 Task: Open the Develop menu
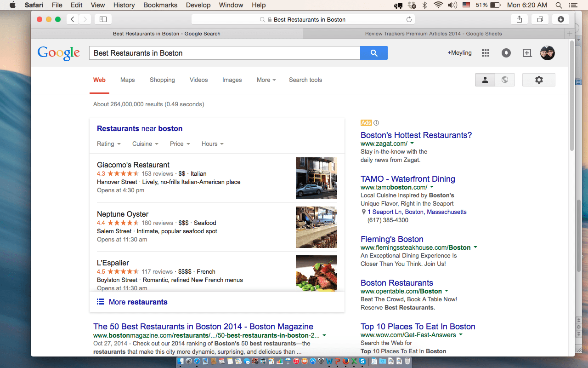[x=198, y=5]
